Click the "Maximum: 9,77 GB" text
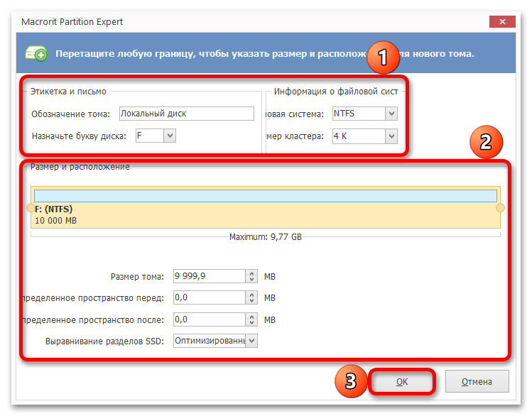 (x=266, y=236)
